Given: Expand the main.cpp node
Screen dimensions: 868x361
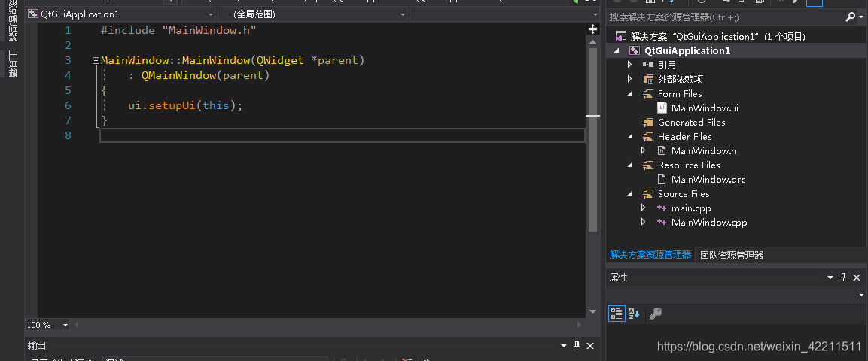Looking at the screenshot, I should tap(643, 208).
